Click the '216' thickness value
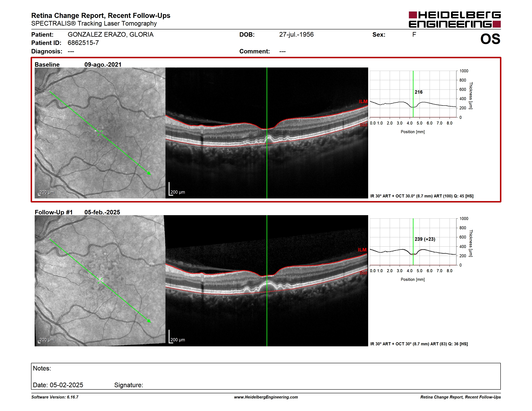The image size is (532, 411). 419,92
